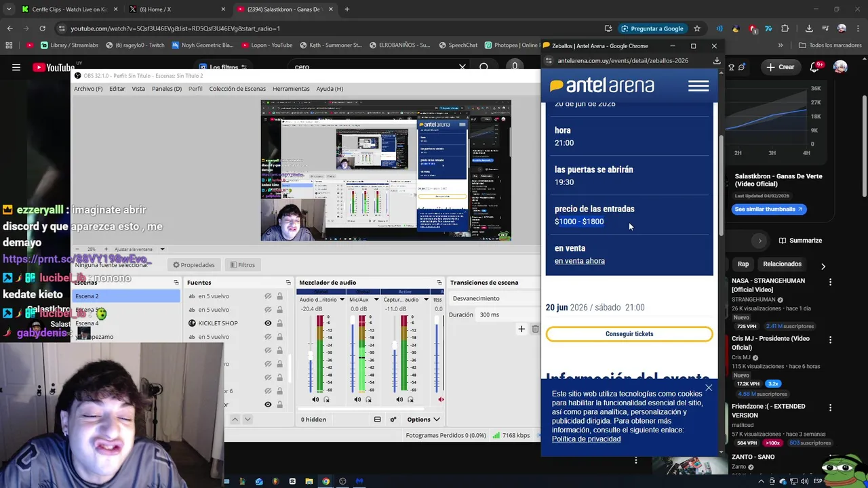868x488 pixels.
Task: Open the Mic/Aux channel dropdown
Action: click(x=376, y=299)
